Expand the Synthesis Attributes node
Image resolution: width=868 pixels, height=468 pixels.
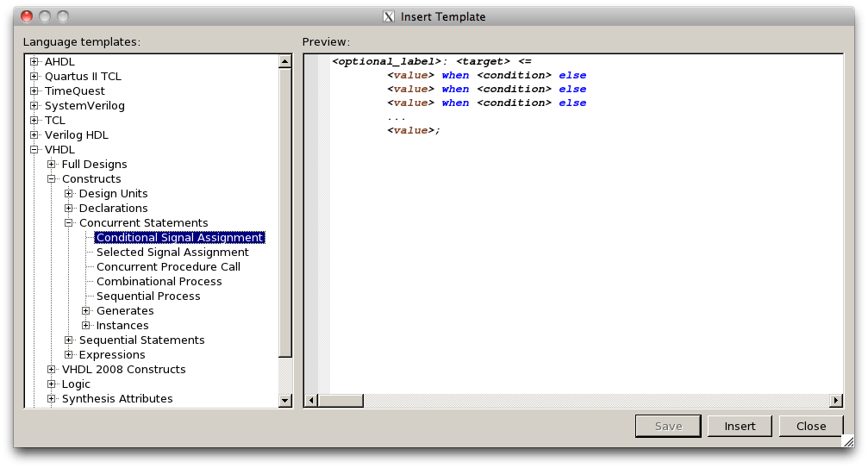[52, 399]
